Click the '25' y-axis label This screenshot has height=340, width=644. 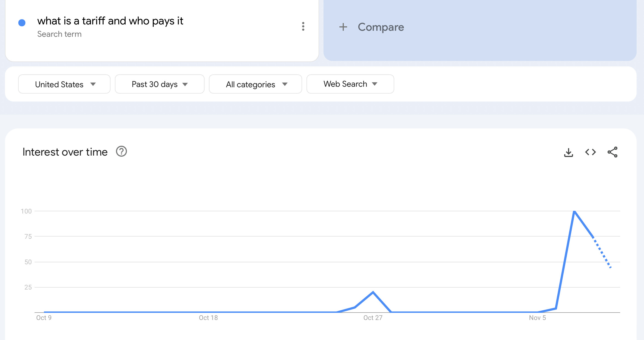click(28, 287)
